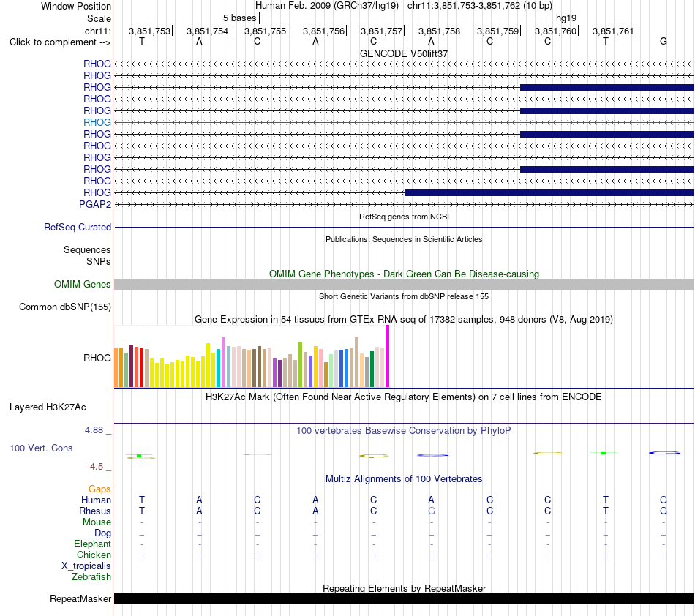The image size is (695, 616).
Task: Click the 'Window Position' label
Action: click(x=76, y=6)
